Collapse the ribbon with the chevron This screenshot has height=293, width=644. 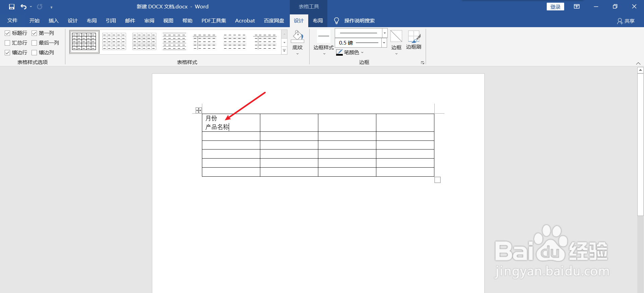[x=638, y=63]
